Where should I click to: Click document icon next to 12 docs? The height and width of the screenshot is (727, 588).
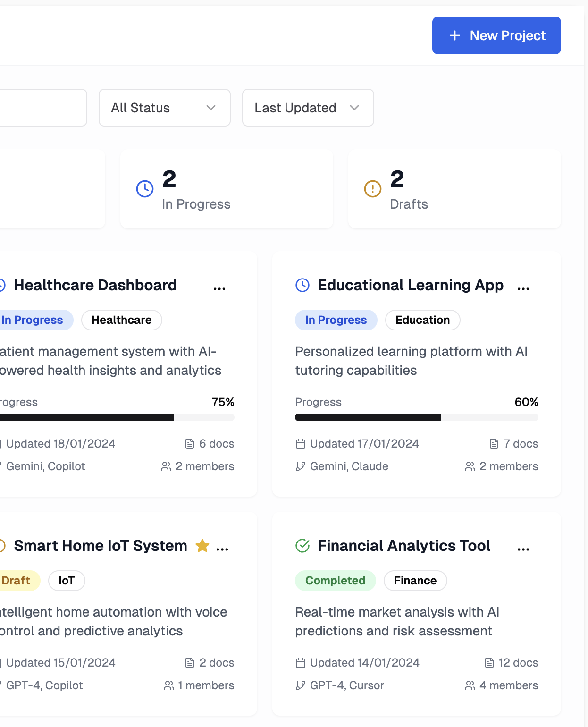pos(489,663)
